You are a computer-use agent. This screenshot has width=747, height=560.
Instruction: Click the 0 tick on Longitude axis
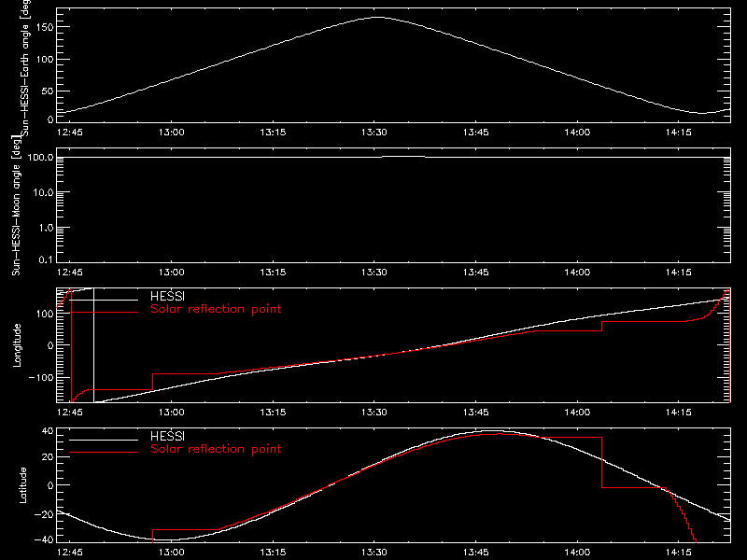click(50, 345)
